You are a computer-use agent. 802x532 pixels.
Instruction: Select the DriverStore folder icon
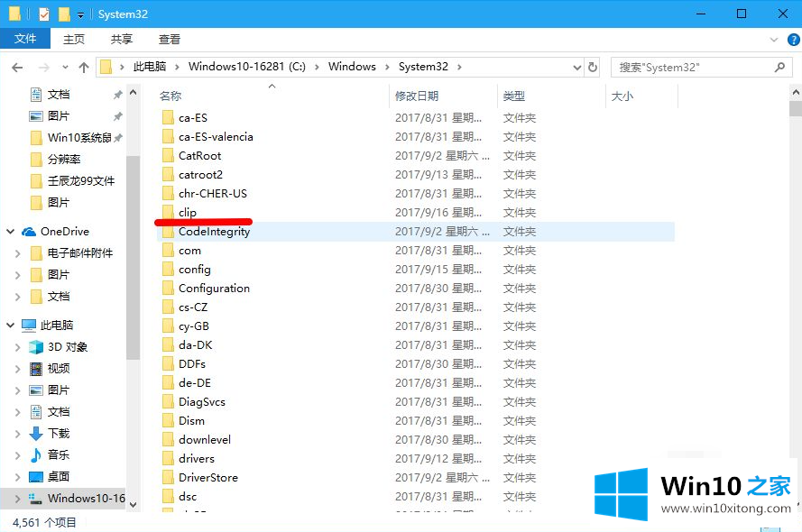pos(168,477)
